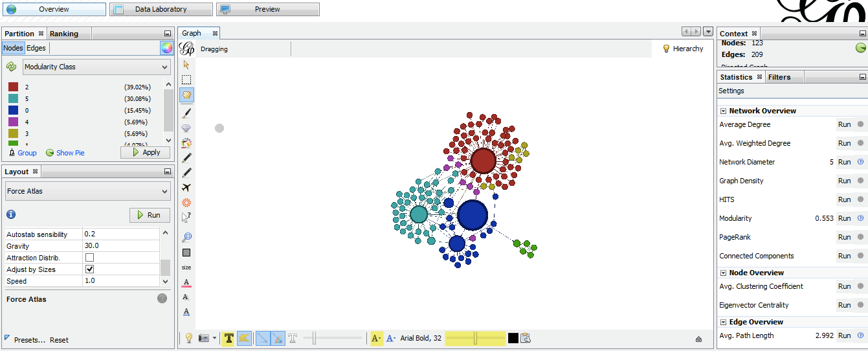Collapse the Node Overview section
Screen dimensions: 868x351
tap(724, 273)
